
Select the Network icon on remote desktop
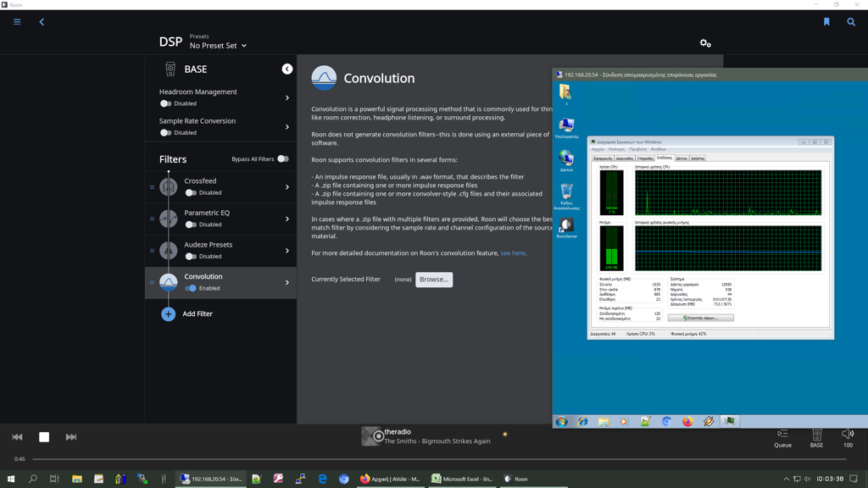[566, 161]
